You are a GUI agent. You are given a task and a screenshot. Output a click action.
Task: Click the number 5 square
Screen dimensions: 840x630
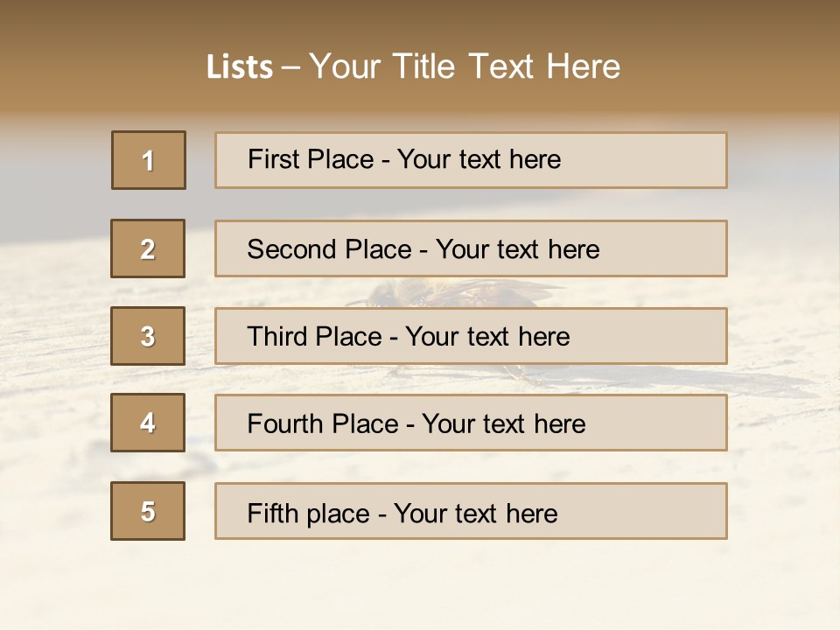pyautogui.click(x=148, y=511)
